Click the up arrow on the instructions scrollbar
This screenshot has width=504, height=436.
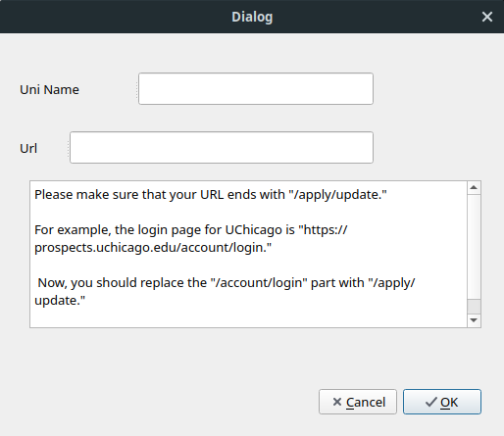(x=474, y=188)
